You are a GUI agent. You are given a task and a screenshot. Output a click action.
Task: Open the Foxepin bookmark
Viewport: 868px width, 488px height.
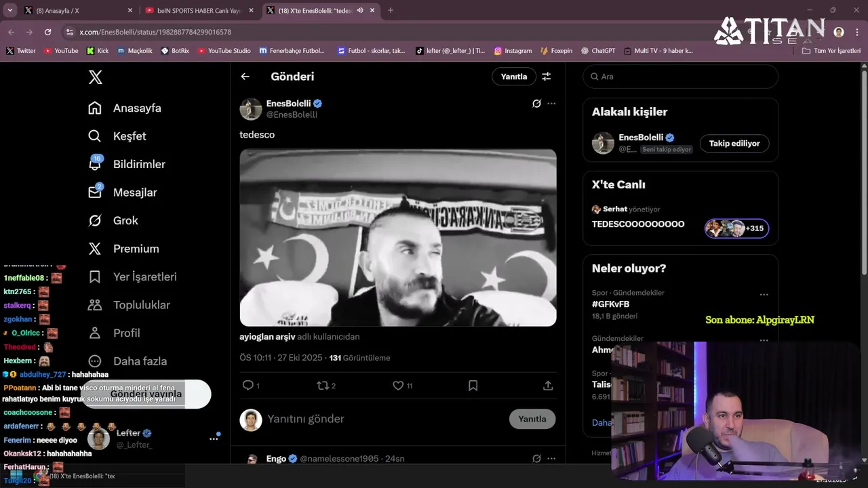tap(557, 51)
